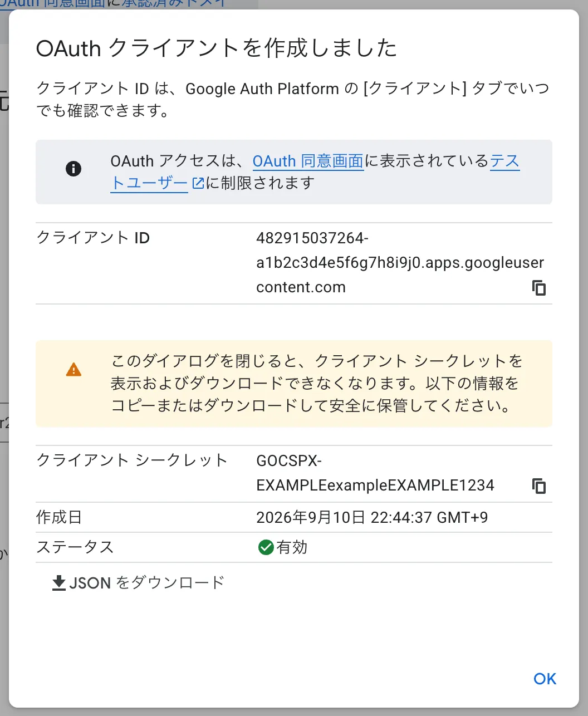The height and width of the screenshot is (716, 588).
Task: Click the description about Google Auth Platform
Action: pyautogui.click(x=293, y=100)
